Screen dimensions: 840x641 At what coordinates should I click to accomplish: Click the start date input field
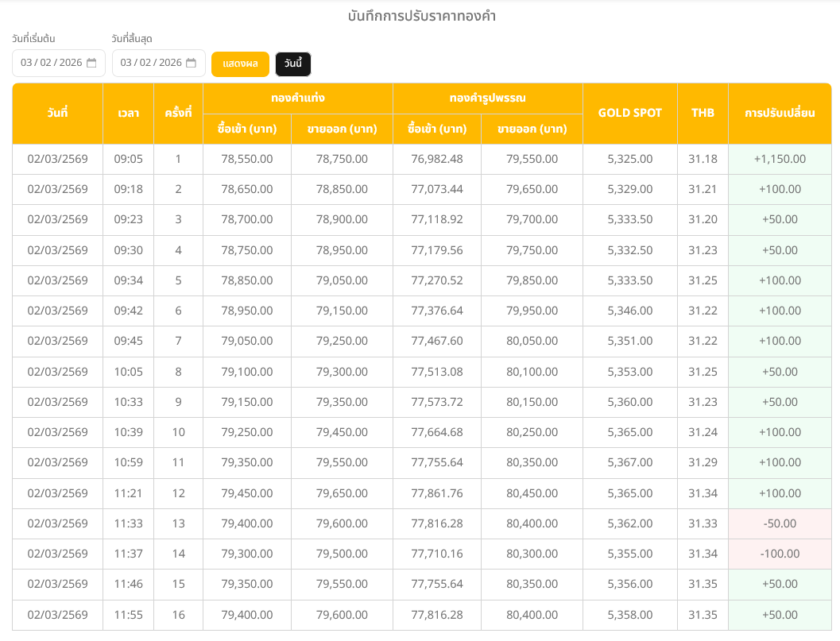tap(51, 63)
